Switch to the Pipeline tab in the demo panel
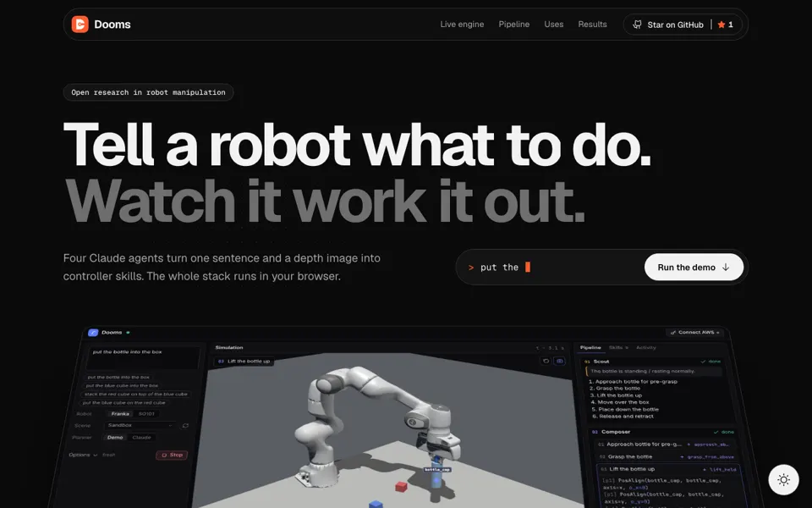Image resolution: width=812 pixels, height=508 pixels. (590, 348)
